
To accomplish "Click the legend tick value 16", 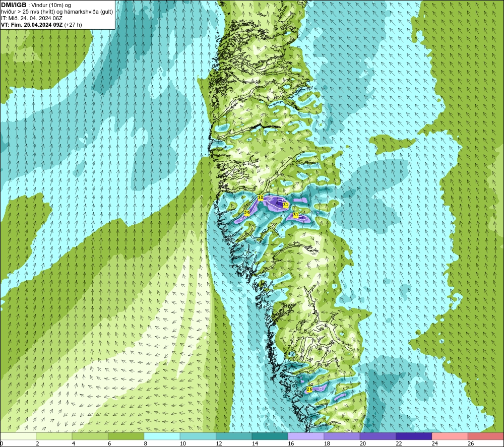I will point(291,443).
